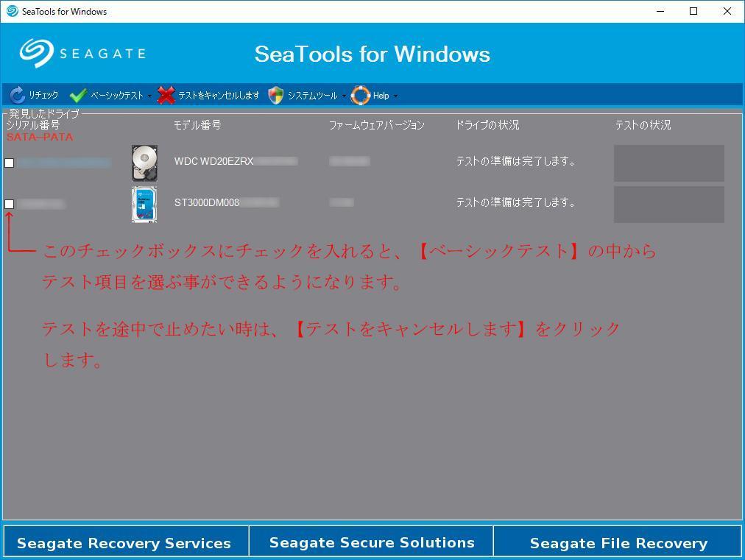This screenshot has height=560, width=745.
Task: Click the WDC drive's hard disk icon
Action: [144, 162]
